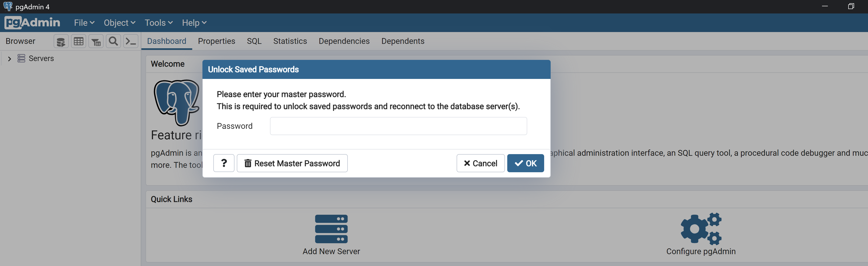Dismiss the dialog with Cancel button

coord(481,163)
